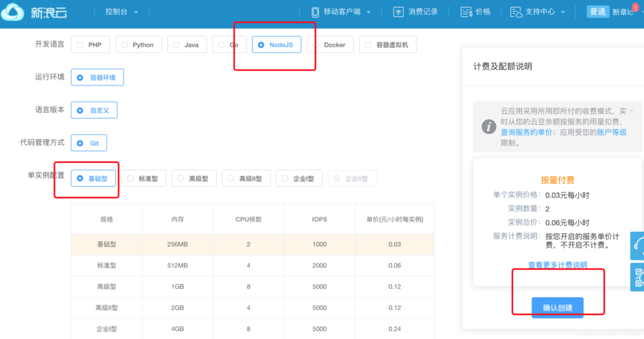Click the Sina Cloud logo

34,12
